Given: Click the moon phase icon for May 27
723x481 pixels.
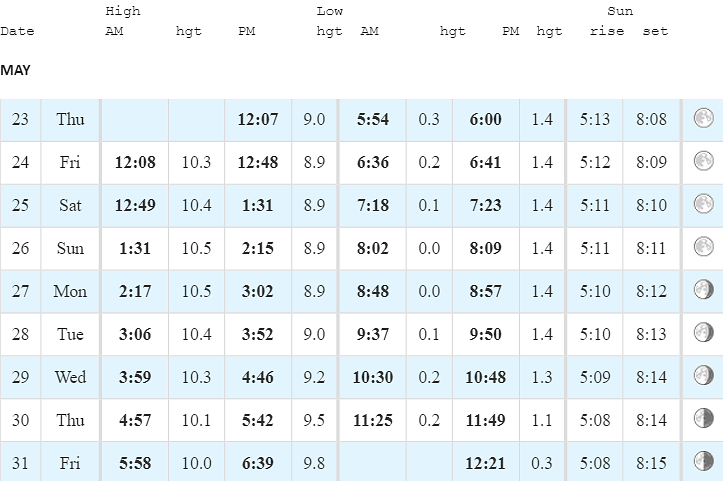Looking at the screenshot, I should point(704,290).
